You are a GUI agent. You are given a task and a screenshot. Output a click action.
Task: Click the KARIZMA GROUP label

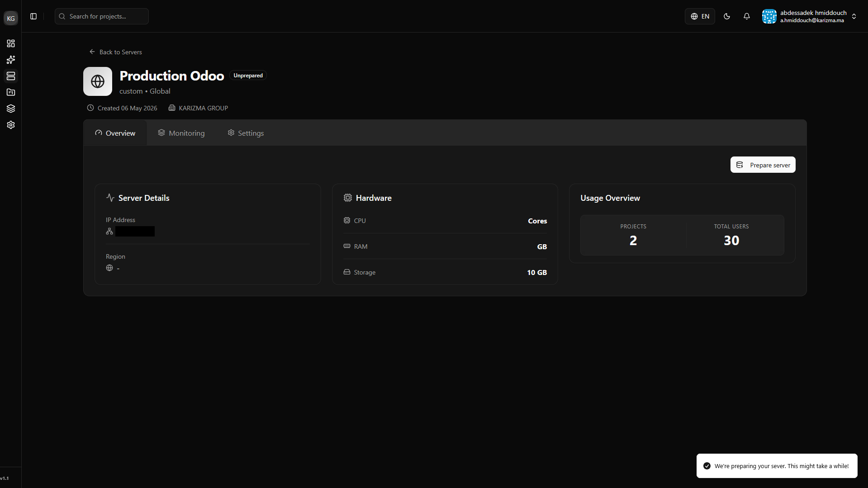pyautogui.click(x=204, y=108)
